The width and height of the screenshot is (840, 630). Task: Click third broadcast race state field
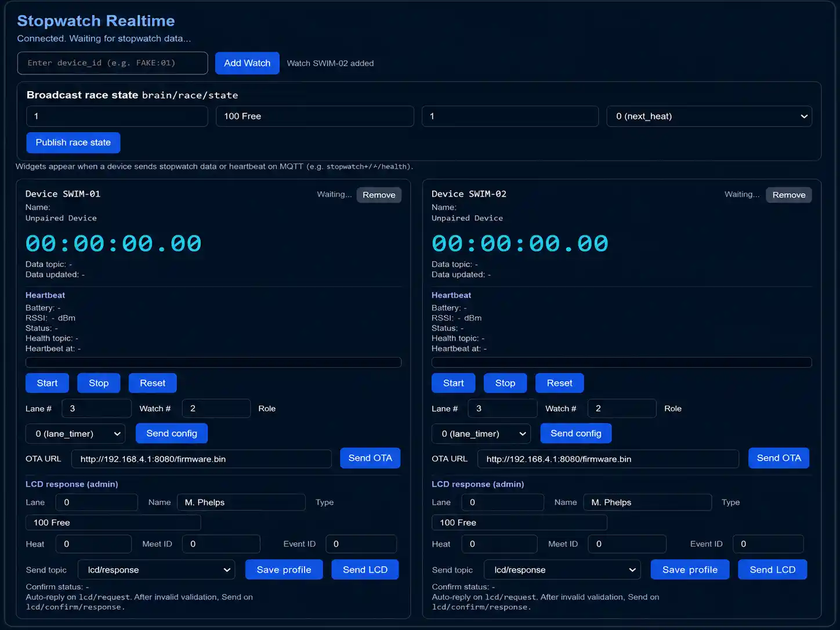(510, 116)
